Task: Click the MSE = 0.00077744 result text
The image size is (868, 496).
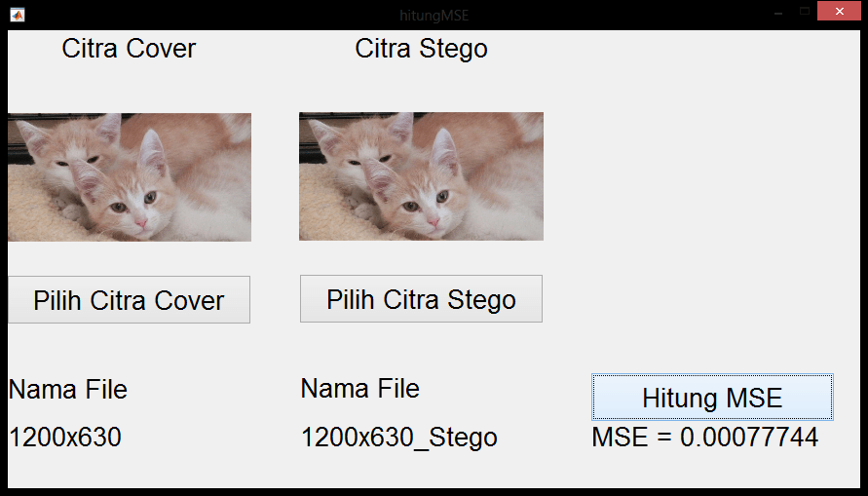Action: tap(704, 438)
